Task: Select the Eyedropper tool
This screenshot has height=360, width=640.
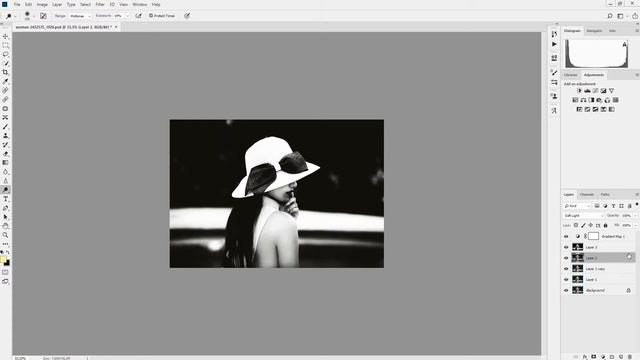Action: pyautogui.click(x=5, y=81)
